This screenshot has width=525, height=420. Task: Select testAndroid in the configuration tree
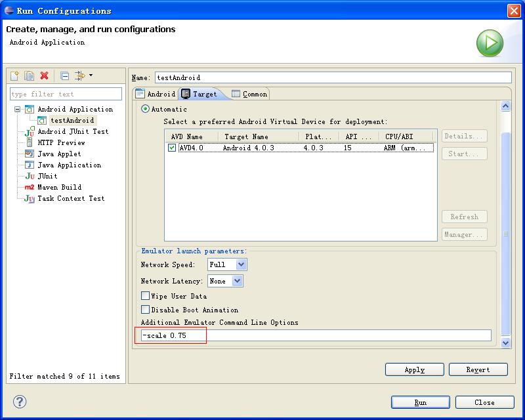click(72, 120)
